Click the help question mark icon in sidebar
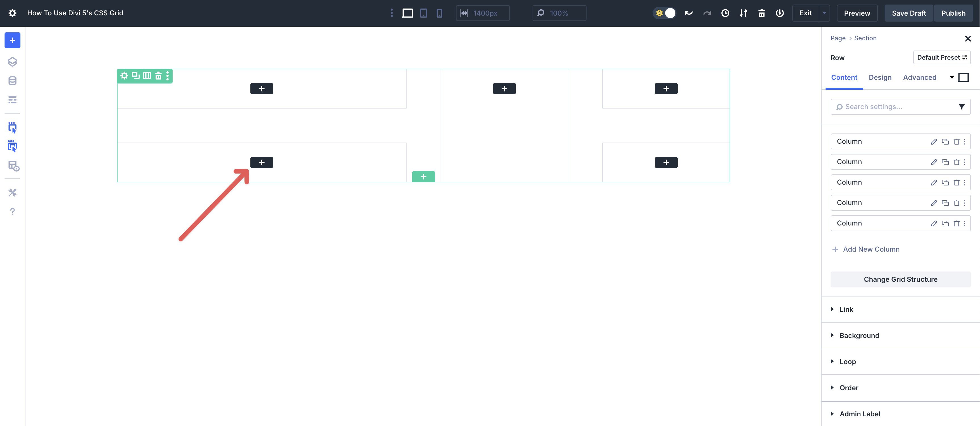The width and height of the screenshot is (980, 426). [12, 211]
